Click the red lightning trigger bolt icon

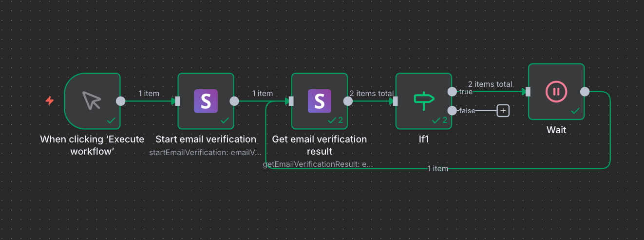click(x=50, y=100)
